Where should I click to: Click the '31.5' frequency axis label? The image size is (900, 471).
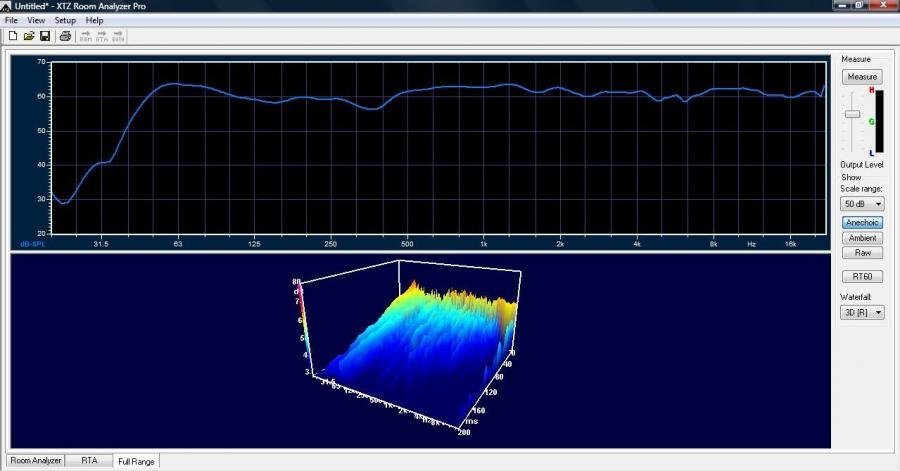point(101,244)
